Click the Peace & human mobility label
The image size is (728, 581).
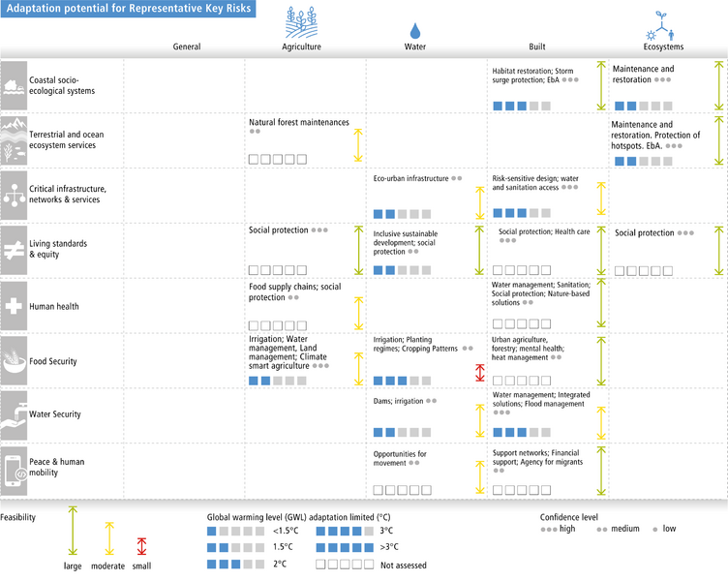coord(57,467)
